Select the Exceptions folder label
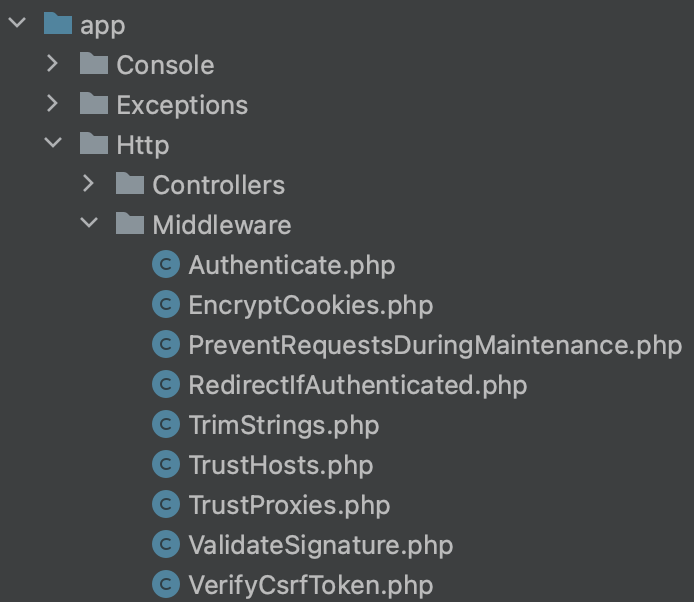Screen dimensions: 694x602 point(182,105)
